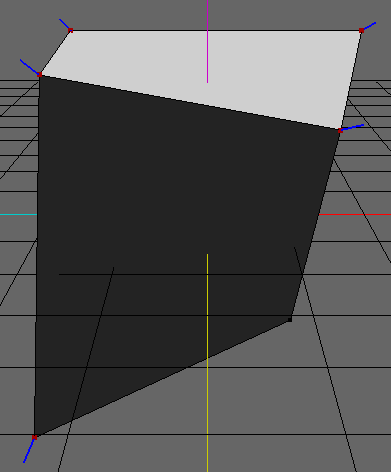Click the blue normal line at the lowest vertex
Screen dimensions: 391x472
(x=29, y=450)
